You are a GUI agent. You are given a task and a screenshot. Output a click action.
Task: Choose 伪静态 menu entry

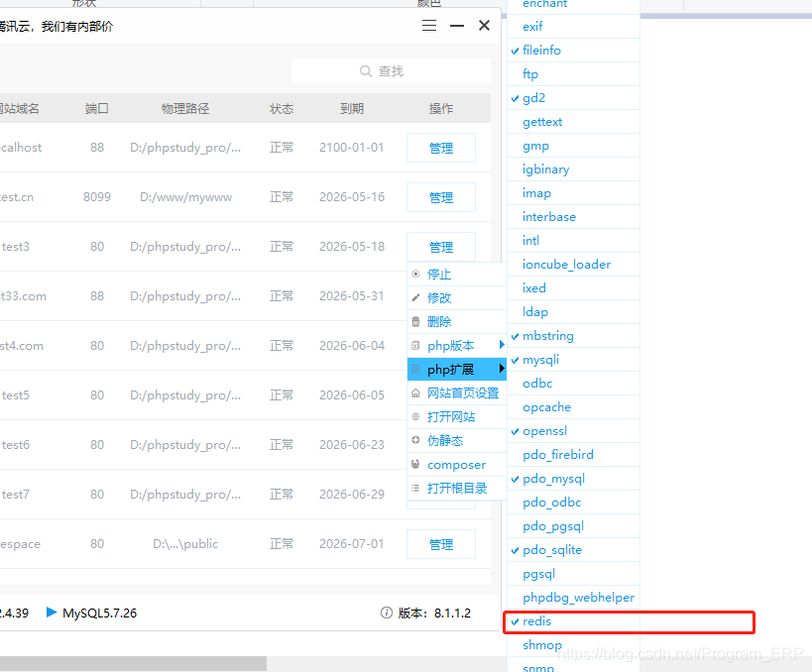click(x=457, y=441)
